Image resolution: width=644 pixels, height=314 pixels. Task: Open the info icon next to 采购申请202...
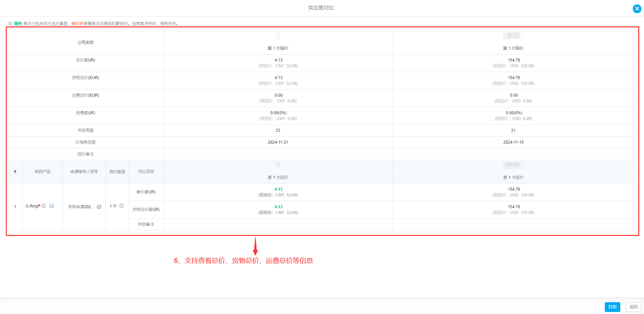coord(99,207)
